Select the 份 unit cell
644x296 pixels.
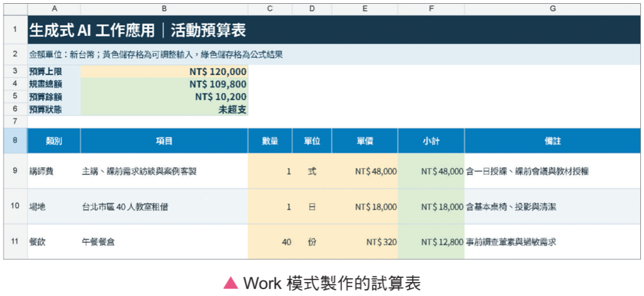312,242
